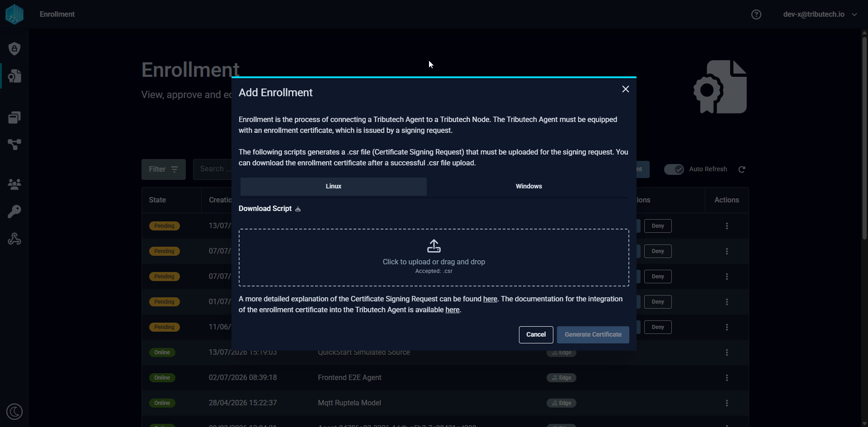The height and width of the screenshot is (427, 868).
Task: Click the upload tray icon in the drop zone
Action: (434, 246)
